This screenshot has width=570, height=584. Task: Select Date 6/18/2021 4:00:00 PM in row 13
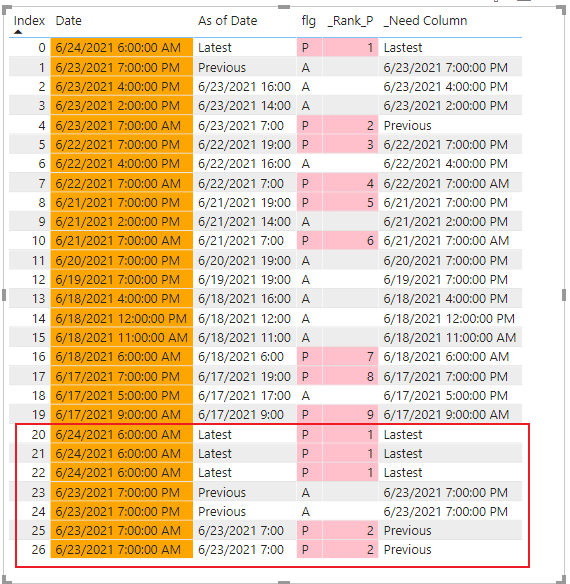tap(122, 298)
